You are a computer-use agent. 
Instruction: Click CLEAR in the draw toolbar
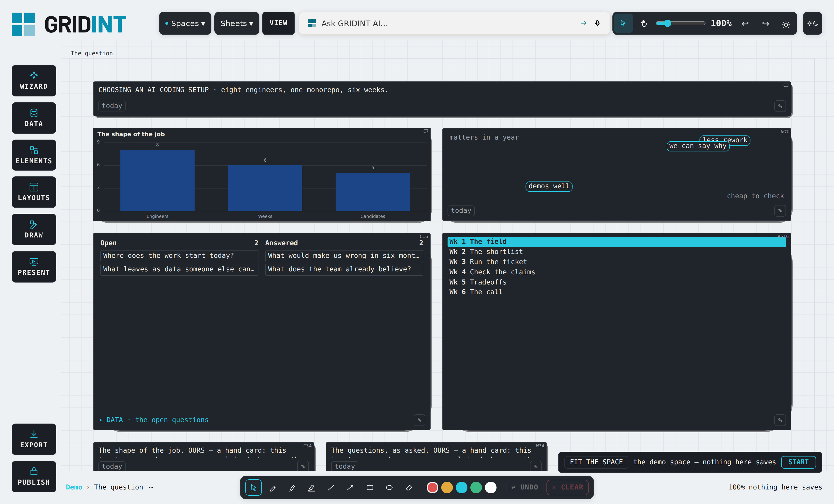pyautogui.click(x=568, y=488)
